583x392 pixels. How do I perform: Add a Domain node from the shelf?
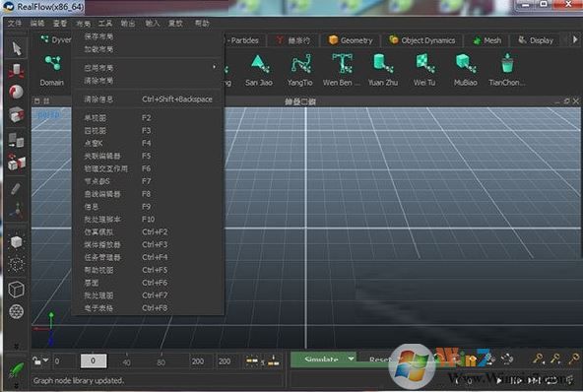click(x=52, y=71)
